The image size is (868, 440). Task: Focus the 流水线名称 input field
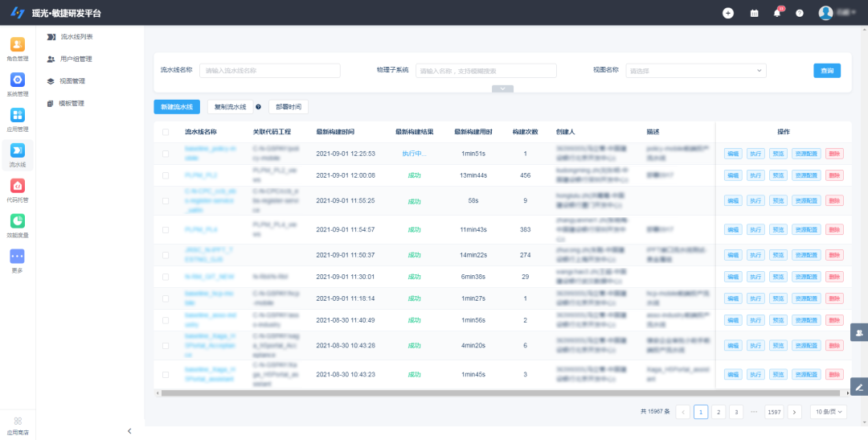[270, 71]
